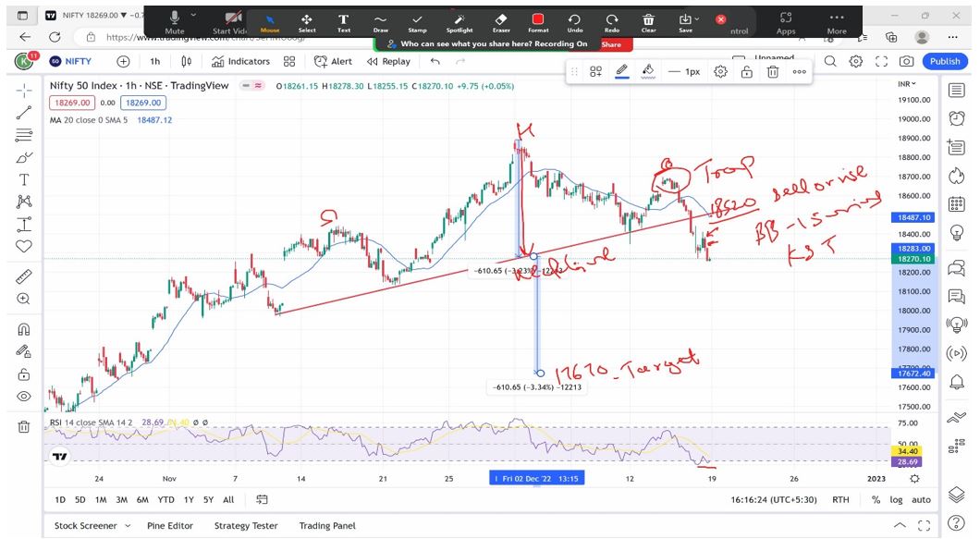This screenshot has height=539, width=980.
Task: Open the calendar icon in right sidebar
Action: point(956,203)
